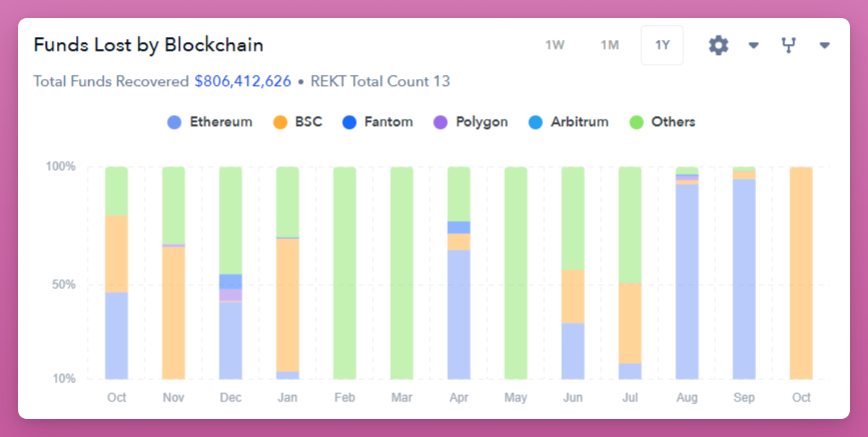
Task: Hide Arbitrum series via legend dot
Action: tap(535, 122)
